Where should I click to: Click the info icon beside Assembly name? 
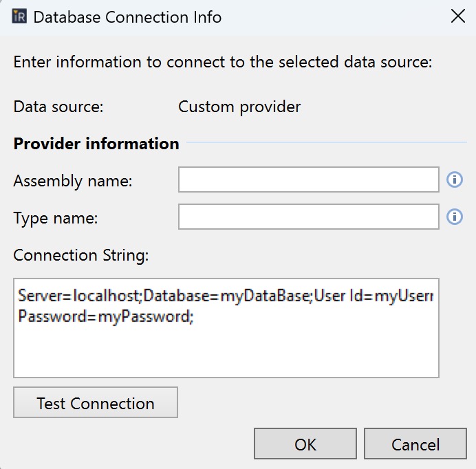coord(454,179)
